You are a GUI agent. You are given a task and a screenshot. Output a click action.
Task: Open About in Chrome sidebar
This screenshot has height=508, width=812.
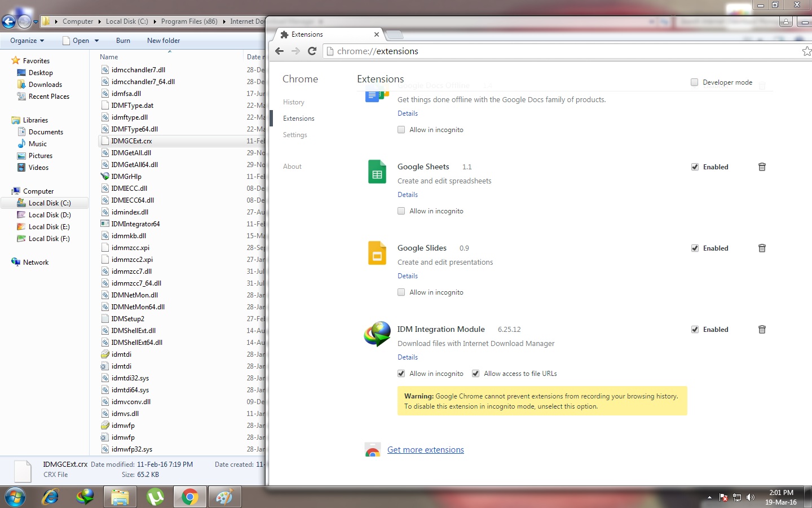(292, 167)
